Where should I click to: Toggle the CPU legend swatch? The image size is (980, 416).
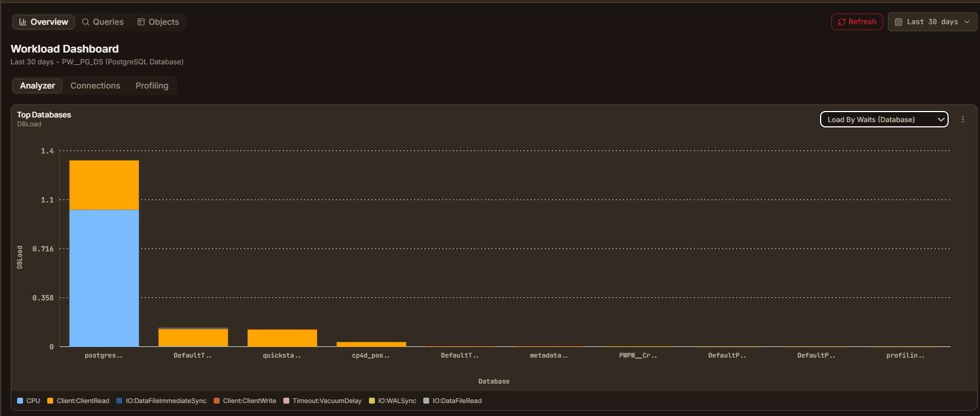[x=20, y=401]
